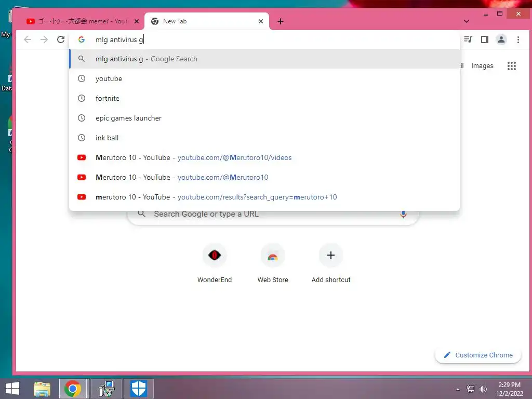Choose the 'ink ball' suggestion
Viewport: 532px width, 399px height.
[264, 138]
